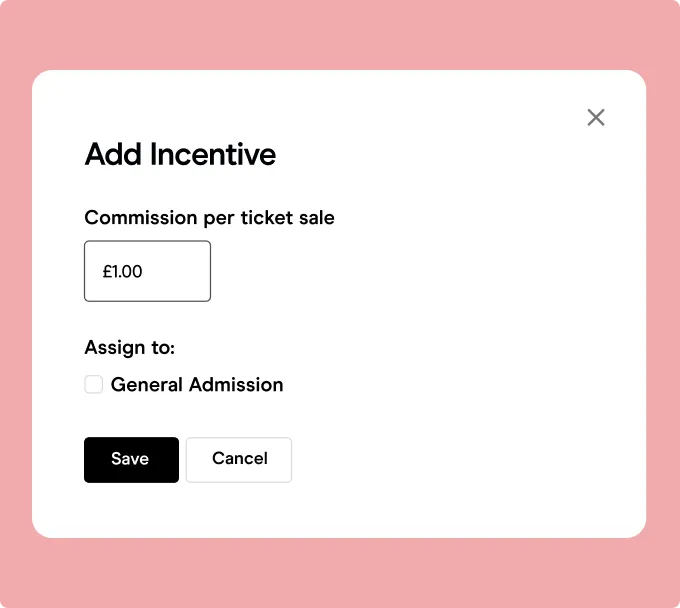Confirm the incentive with Save
Screen dimensions: 680x608
[x=131, y=460]
